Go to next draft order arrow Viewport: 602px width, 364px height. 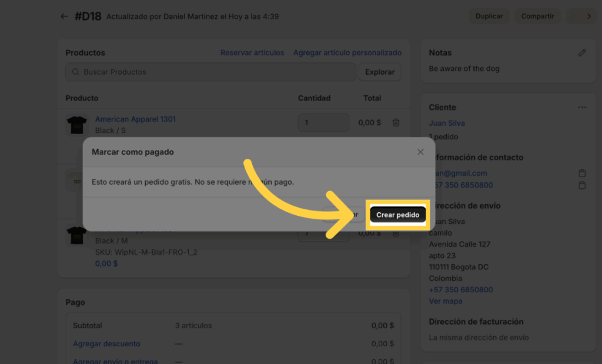(589, 16)
